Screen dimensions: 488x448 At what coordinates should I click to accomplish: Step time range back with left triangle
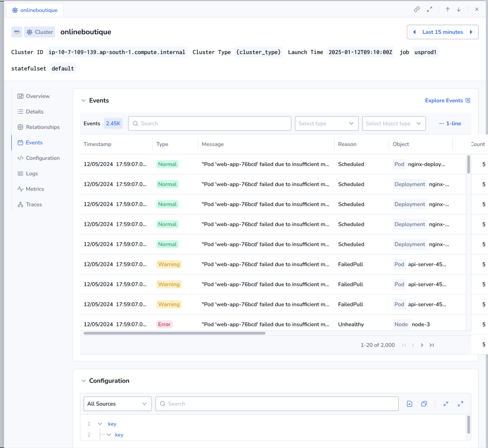[x=414, y=32]
